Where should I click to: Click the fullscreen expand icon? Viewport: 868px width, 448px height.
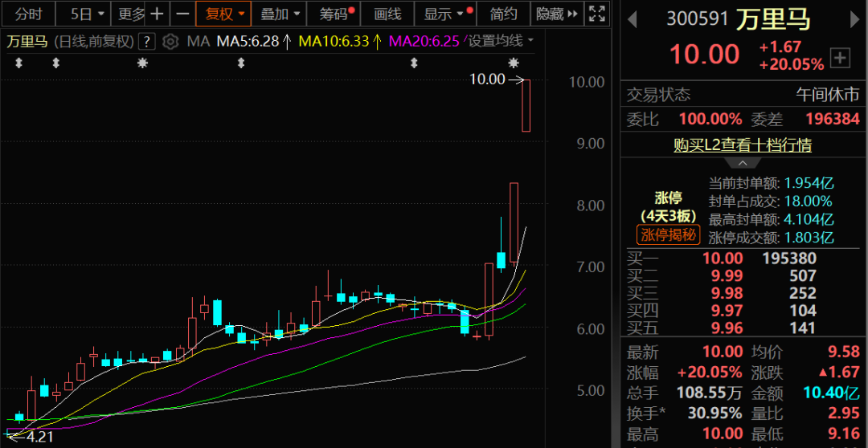click(596, 14)
